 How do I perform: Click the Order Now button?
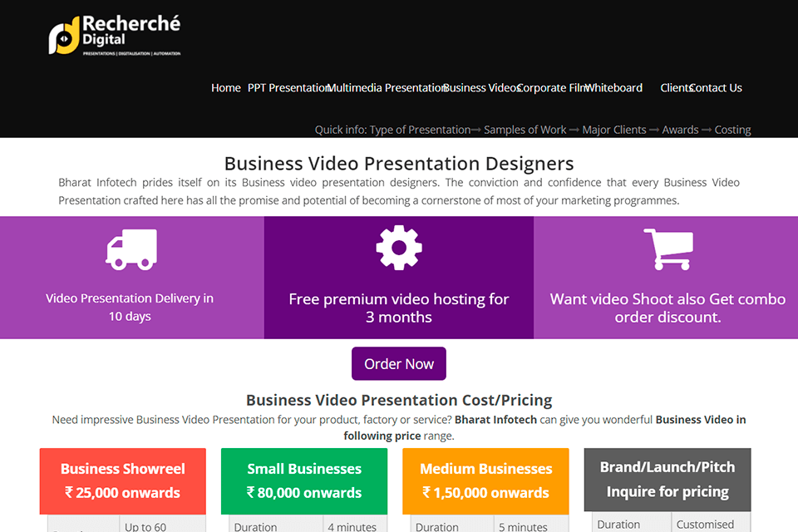pos(399,363)
